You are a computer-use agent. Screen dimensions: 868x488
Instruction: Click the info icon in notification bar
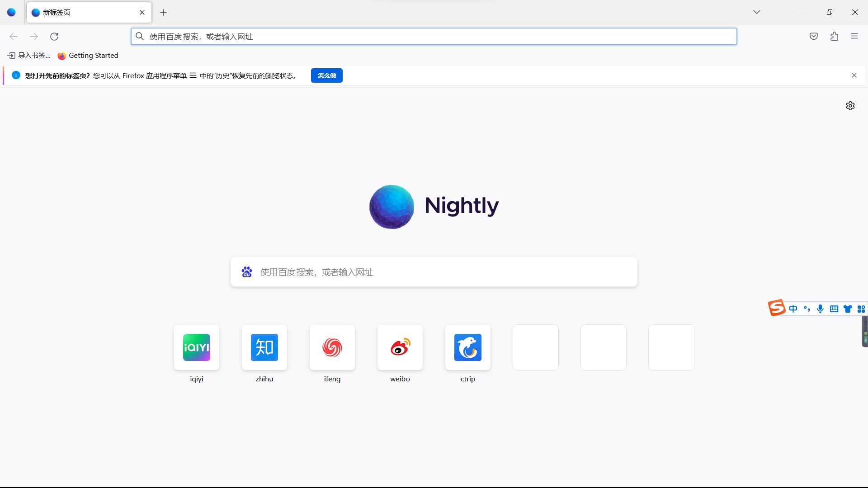(x=16, y=75)
